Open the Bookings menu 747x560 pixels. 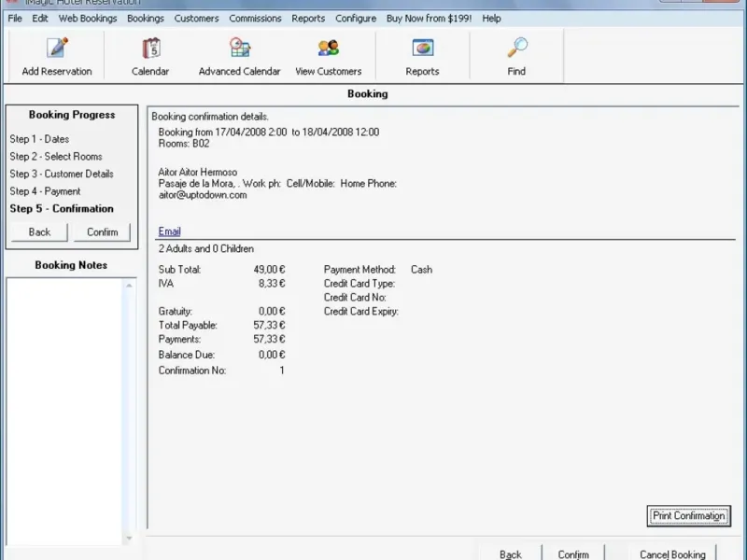146,19
